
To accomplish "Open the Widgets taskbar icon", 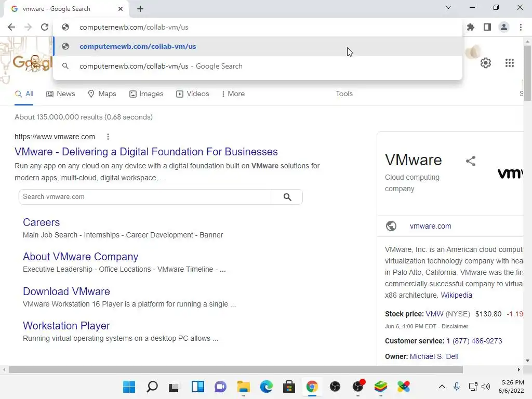I will pos(197,387).
